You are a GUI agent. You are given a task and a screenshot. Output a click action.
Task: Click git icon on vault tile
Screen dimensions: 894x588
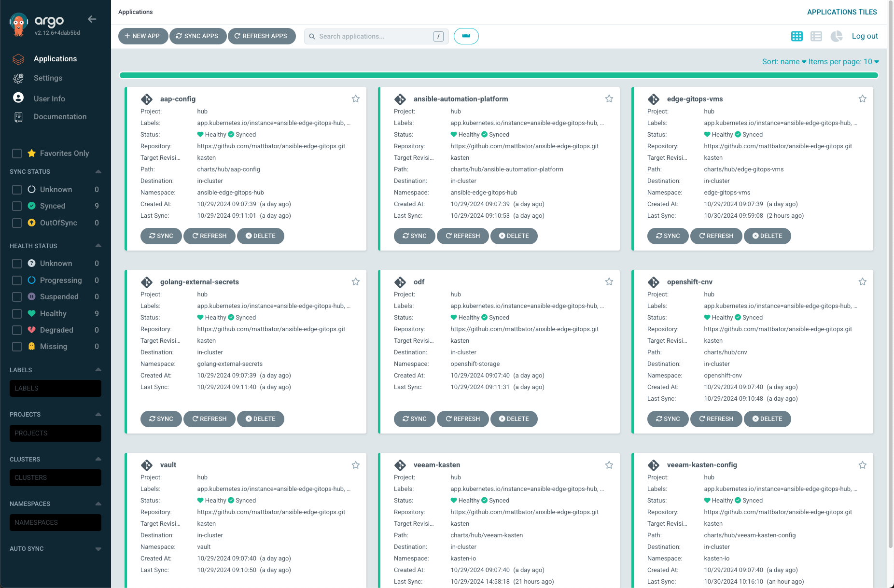click(147, 465)
